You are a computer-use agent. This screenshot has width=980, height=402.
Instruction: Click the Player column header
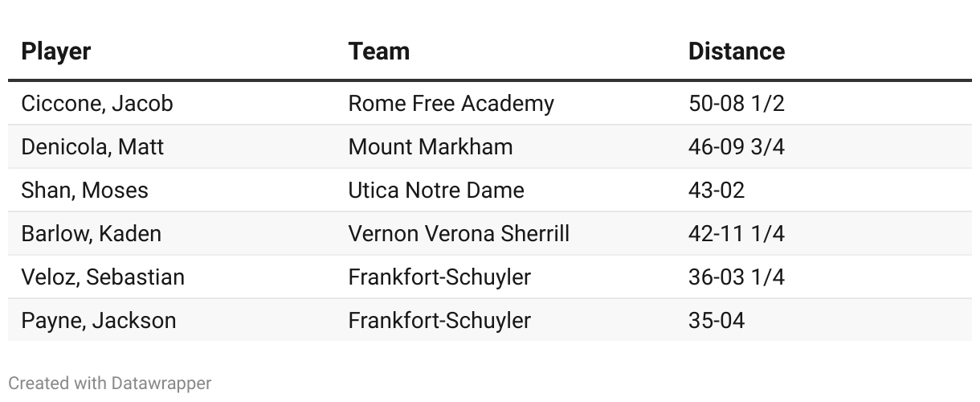56,51
